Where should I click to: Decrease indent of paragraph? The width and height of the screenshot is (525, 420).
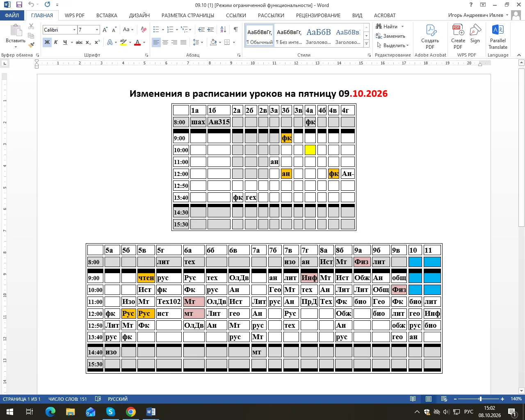[201, 30]
